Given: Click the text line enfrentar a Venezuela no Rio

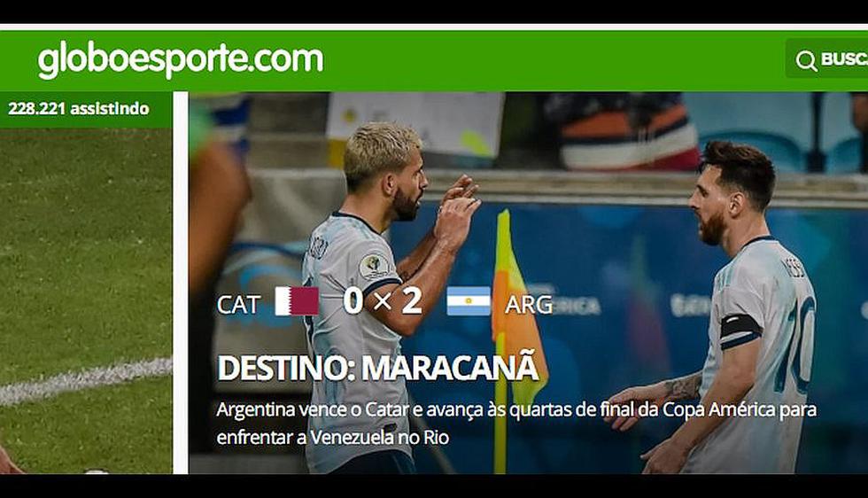Looking at the screenshot, I should click(x=333, y=438).
